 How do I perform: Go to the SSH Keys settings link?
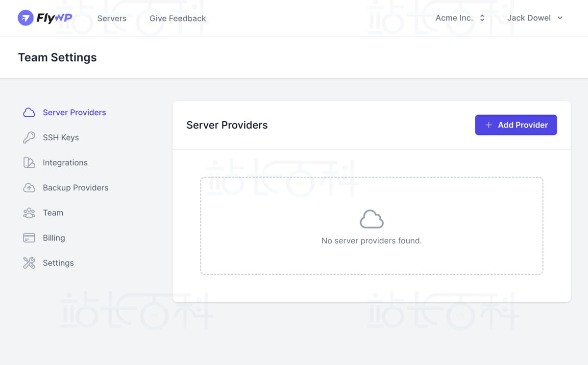point(61,137)
